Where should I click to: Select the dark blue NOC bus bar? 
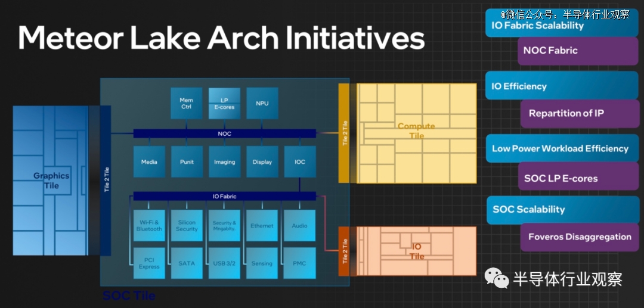[225, 133]
